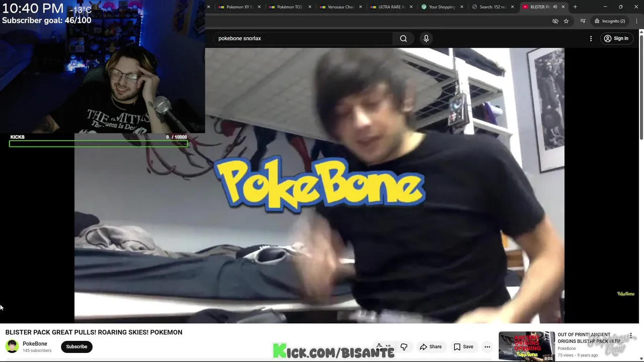Click the 'pokebone snorlax' search field

[x=302, y=38]
